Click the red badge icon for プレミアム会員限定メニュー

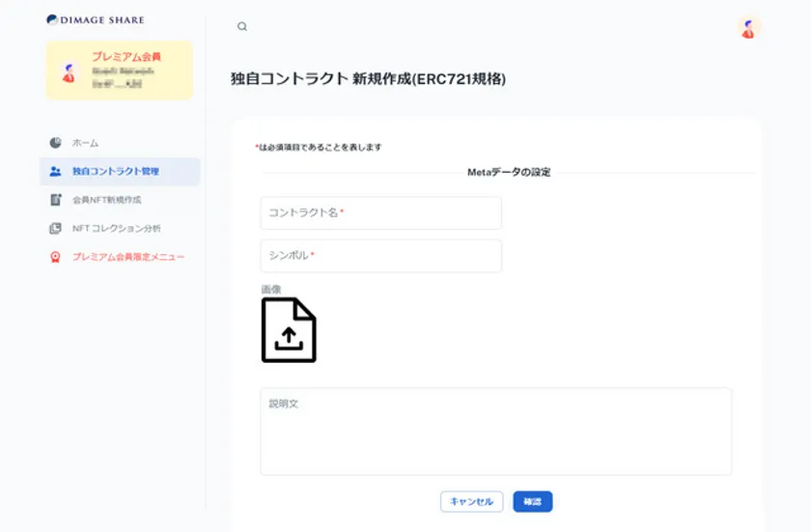[x=56, y=257]
